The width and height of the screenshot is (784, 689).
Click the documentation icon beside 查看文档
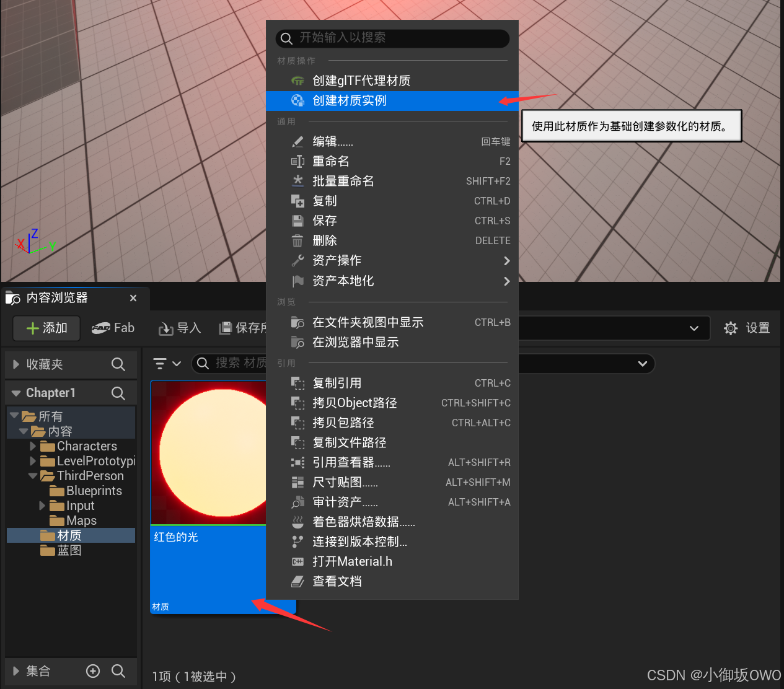click(298, 581)
